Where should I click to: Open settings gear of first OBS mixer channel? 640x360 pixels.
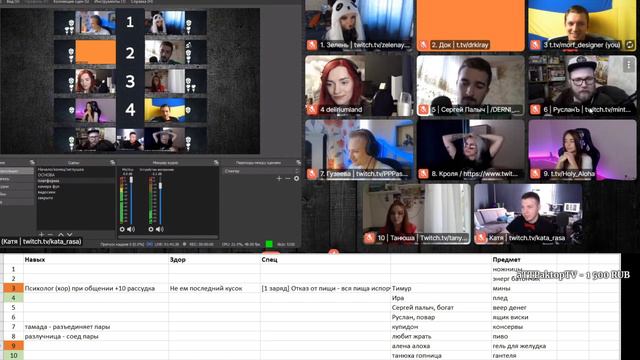[x=122, y=229]
